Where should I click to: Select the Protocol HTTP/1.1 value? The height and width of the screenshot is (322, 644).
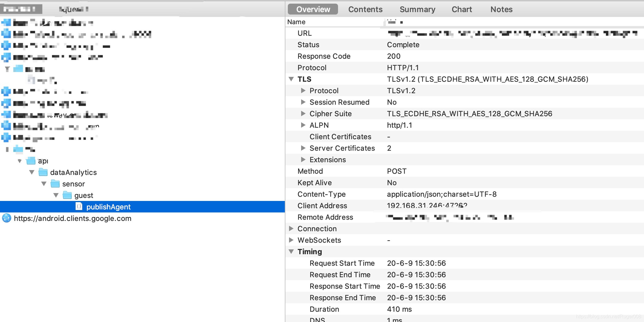pos(403,68)
